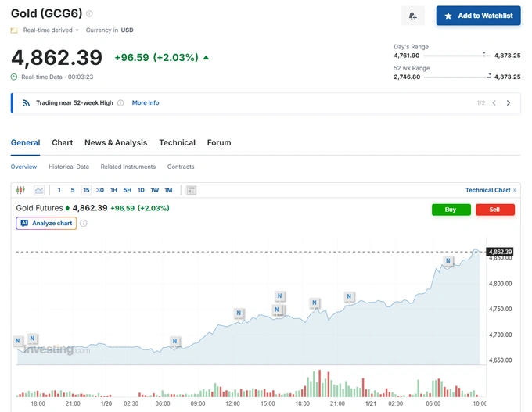
Task: Set chart interval to 1W
Action: coord(154,190)
